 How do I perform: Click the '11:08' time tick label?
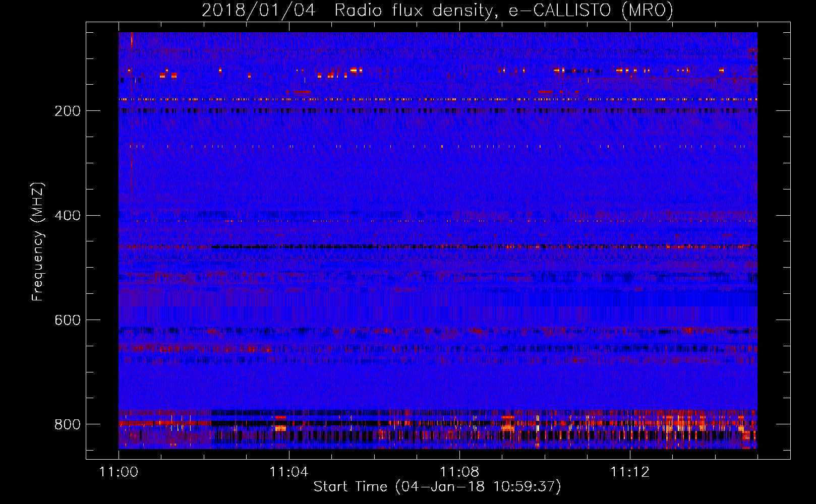pos(459,472)
